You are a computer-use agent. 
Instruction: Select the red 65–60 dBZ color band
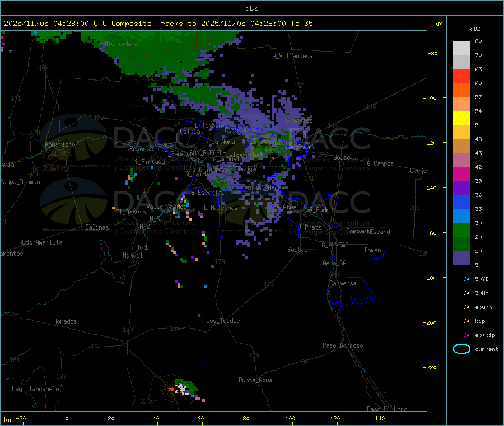click(461, 76)
